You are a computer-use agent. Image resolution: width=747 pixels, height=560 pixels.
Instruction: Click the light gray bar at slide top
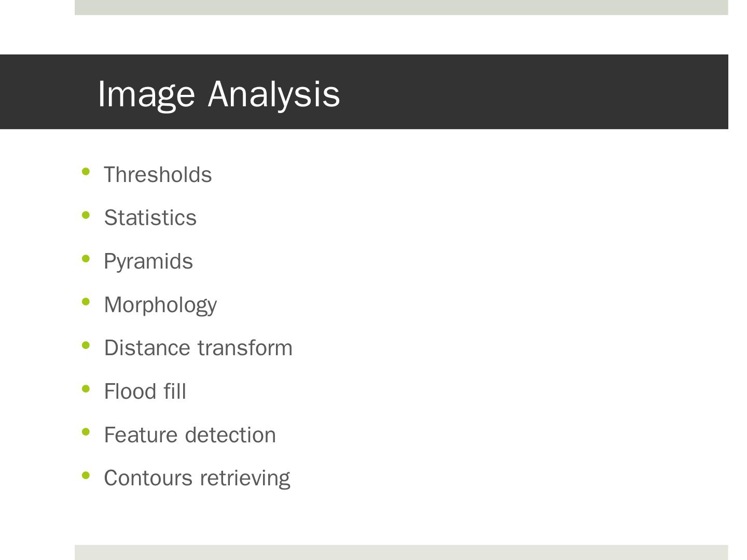tap(401, 7)
